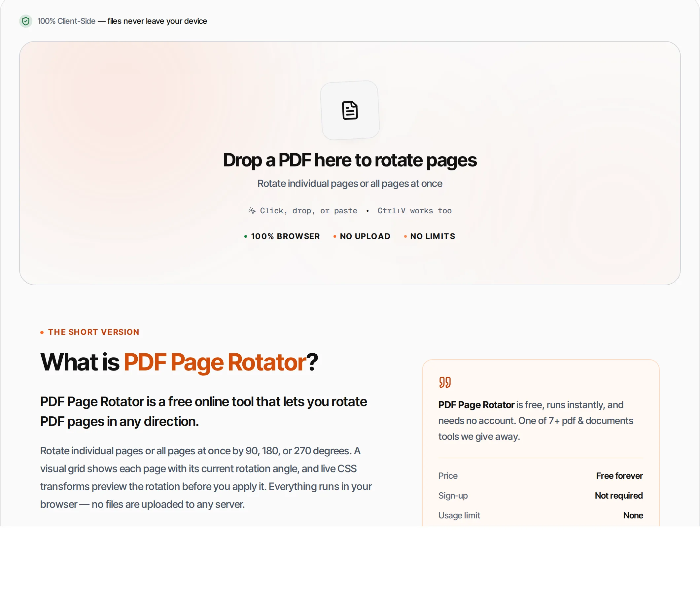Click the cursor sparkle icon before 'Click, drop, or paste'

click(x=252, y=211)
